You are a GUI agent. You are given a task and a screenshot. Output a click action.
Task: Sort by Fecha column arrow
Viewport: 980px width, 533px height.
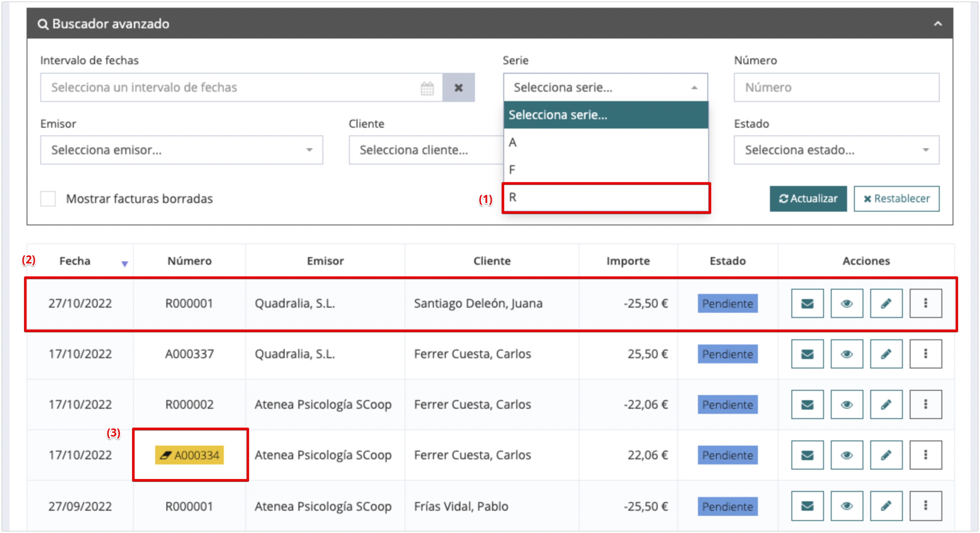coord(124,264)
